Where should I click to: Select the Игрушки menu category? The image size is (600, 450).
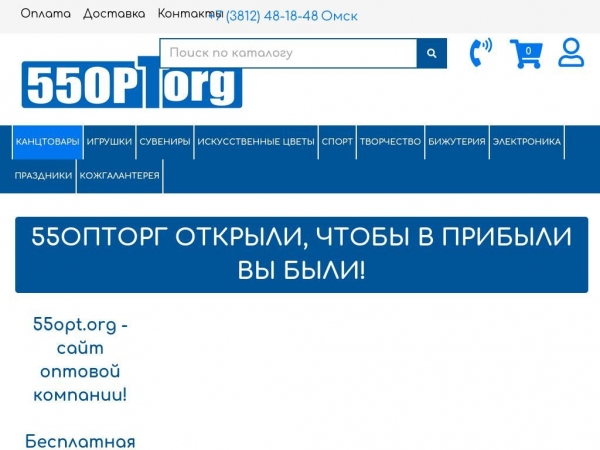tap(109, 142)
